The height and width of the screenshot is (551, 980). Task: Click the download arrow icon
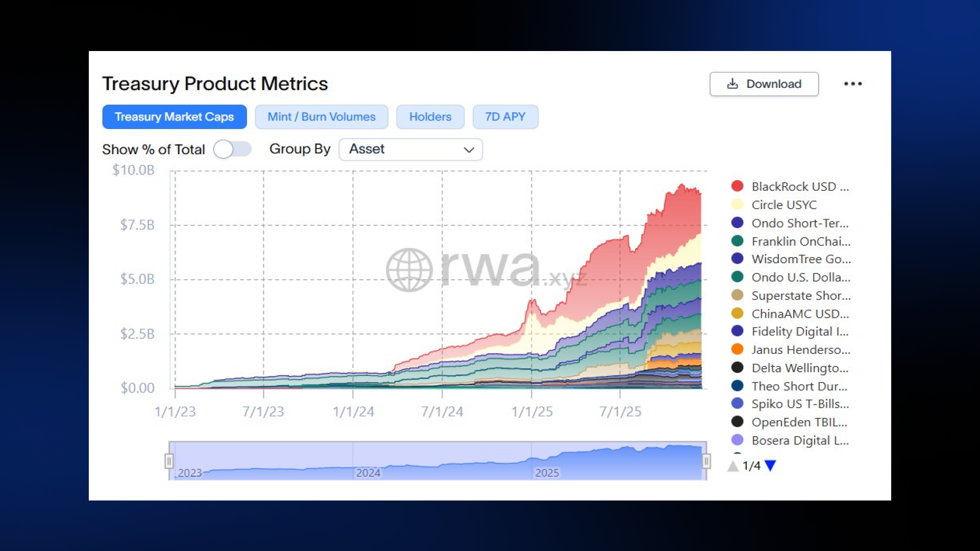pyautogui.click(x=732, y=84)
